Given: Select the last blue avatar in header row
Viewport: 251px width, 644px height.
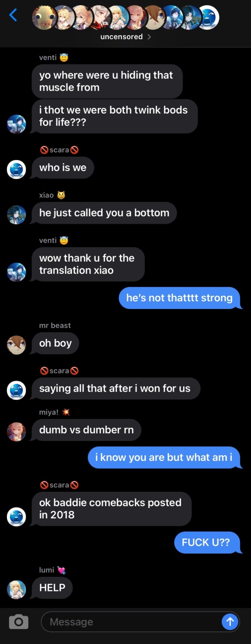Looking at the screenshot, I should pyautogui.click(x=208, y=17).
